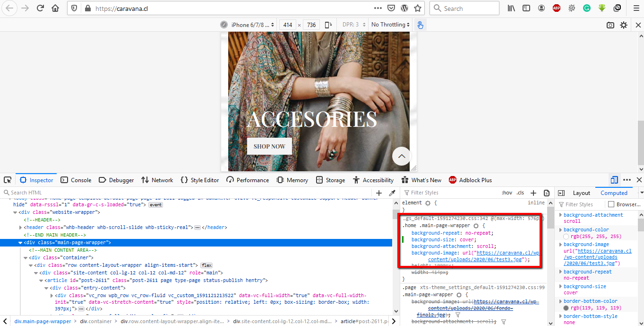Image resolution: width=644 pixels, height=326 pixels.
Task: Open the page actions three-dot menu
Action: [378, 8]
